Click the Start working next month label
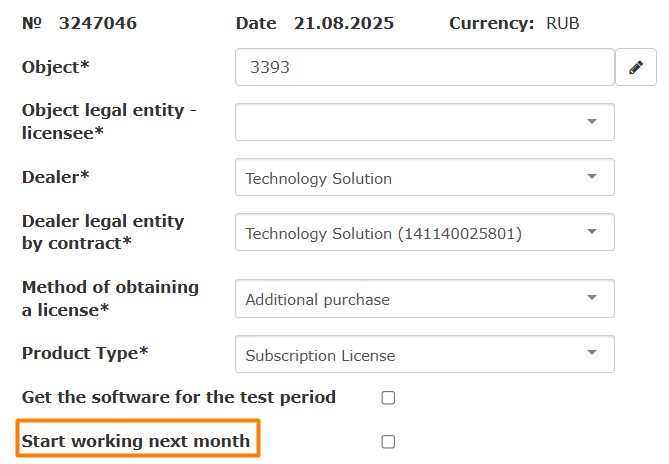Viewport: 669px width, 464px height. tap(136, 441)
